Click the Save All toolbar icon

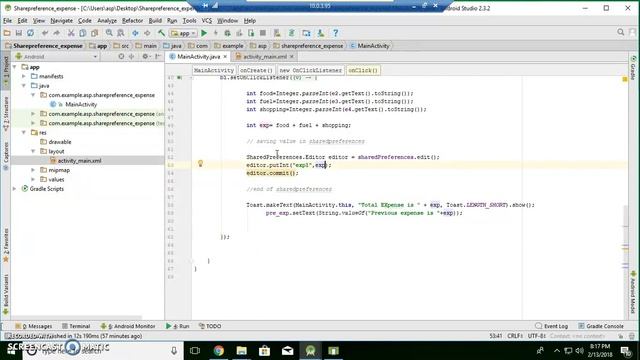pos(19,33)
